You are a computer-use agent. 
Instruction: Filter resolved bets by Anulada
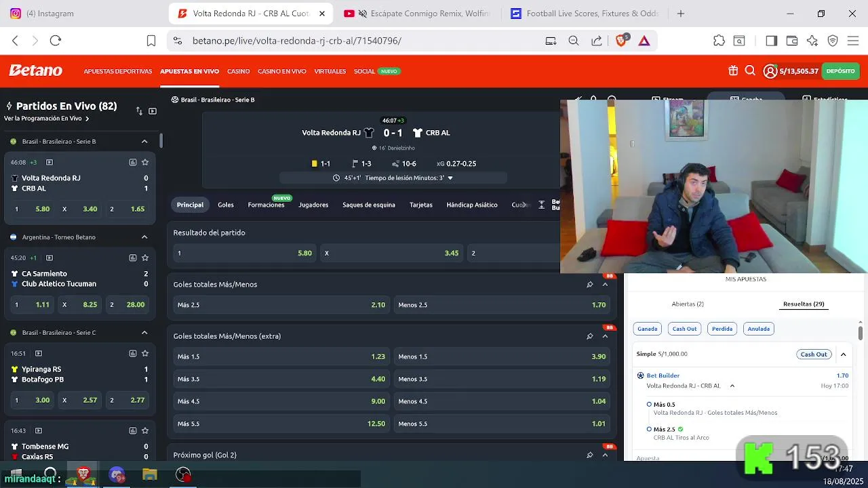pos(758,329)
